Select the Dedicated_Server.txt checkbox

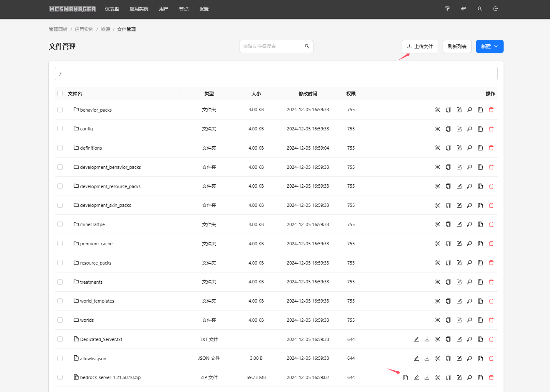click(x=60, y=339)
